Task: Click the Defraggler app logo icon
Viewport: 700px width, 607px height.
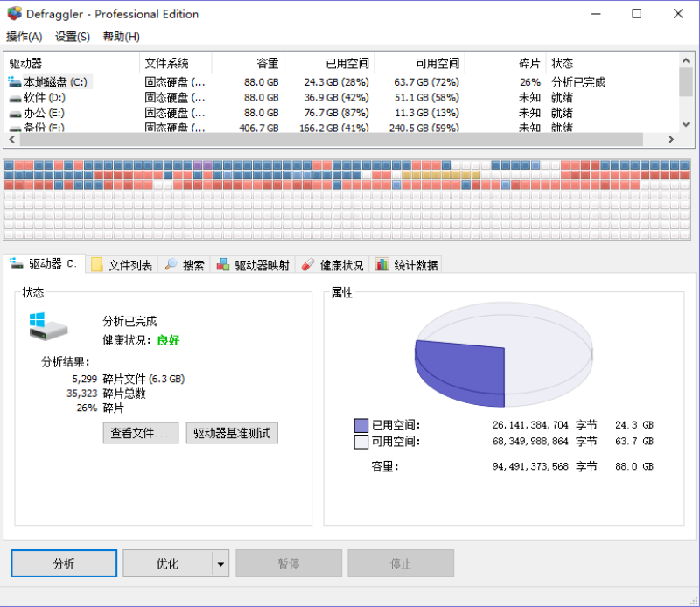Action: point(14,14)
